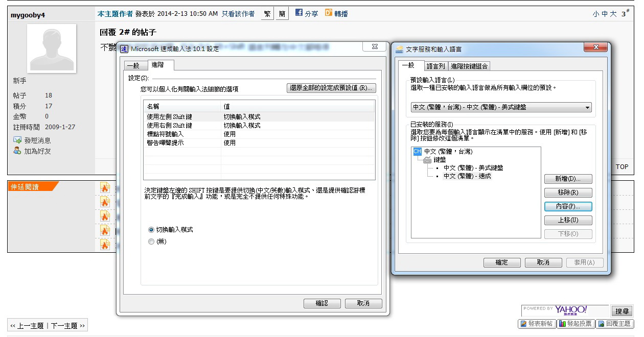Click the 轉播 share icon
Viewport: 644px width, 337px height.
click(329, 13)
